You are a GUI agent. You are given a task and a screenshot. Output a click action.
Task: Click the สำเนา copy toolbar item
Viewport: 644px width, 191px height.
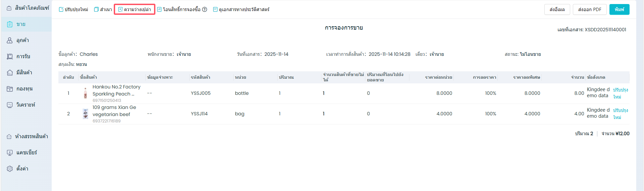click(103, 9)
